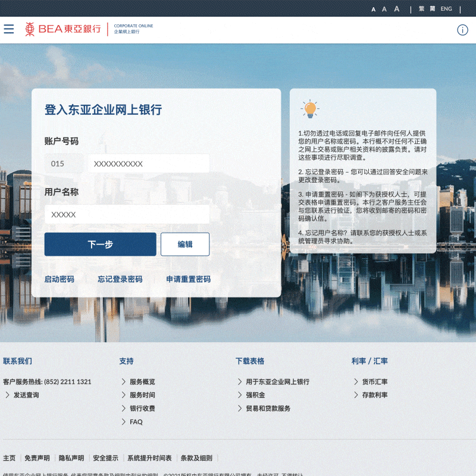Click the 下载表格 heading

click(250, 361)
